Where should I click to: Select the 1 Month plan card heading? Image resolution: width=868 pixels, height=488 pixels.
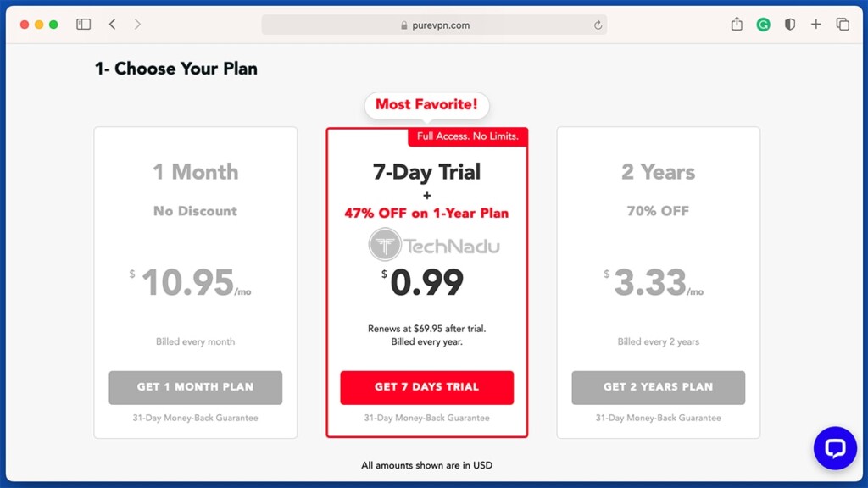[x=196, y=172]
